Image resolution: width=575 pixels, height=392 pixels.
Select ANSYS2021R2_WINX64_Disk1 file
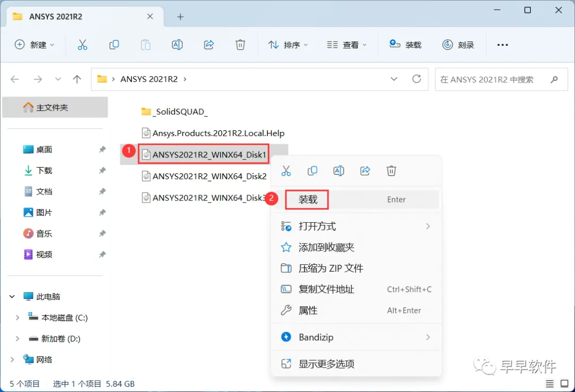click(x=204, y=154)
